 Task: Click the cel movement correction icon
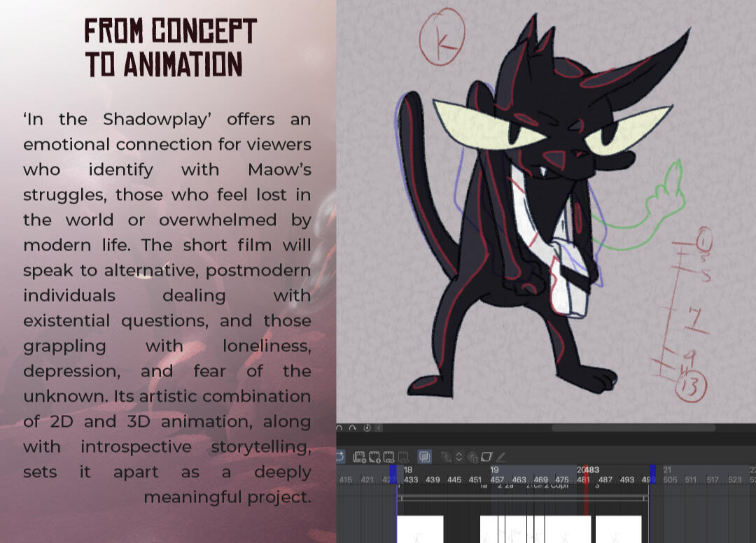tap(447, 456)
